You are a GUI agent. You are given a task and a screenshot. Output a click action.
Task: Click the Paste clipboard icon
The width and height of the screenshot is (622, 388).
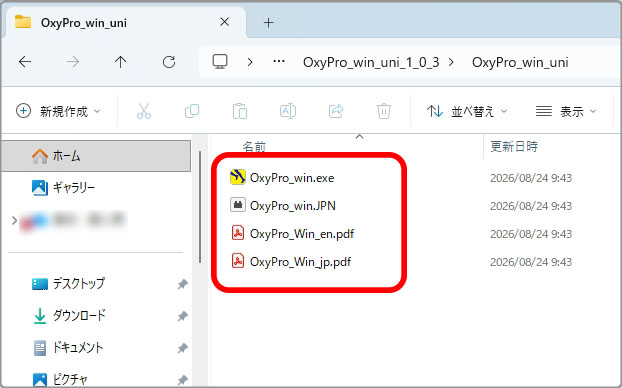[240, 111]
